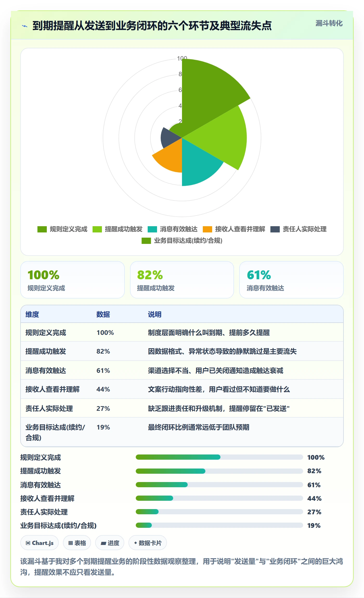Image resolution: width=364 pixels, height=598 pixels.
Task: Select the 业务目标达成(续约/合规) table row label
Action: (55, 432)
